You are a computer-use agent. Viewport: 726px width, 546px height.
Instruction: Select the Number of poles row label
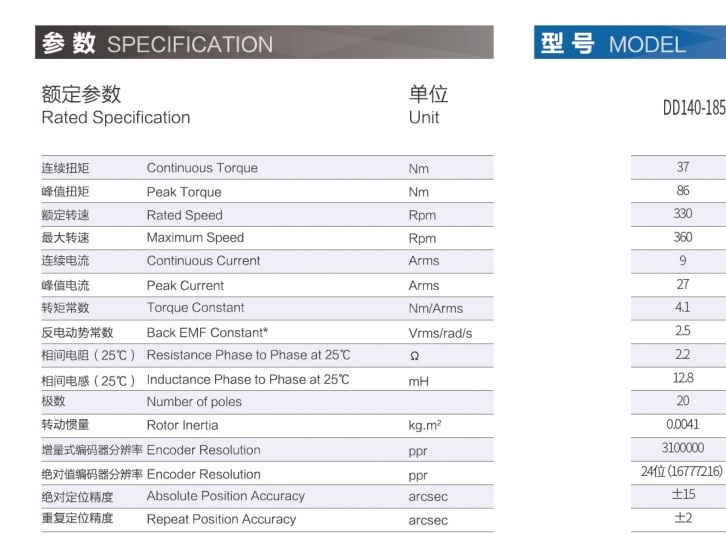point(194,402)
